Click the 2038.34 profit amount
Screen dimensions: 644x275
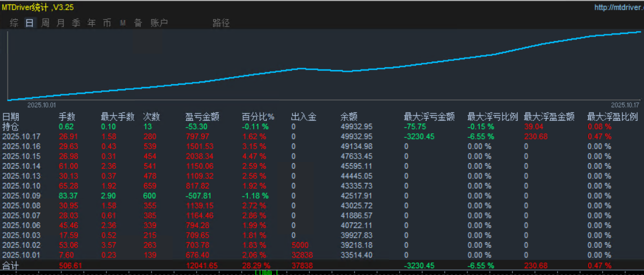tap(200, 156)
